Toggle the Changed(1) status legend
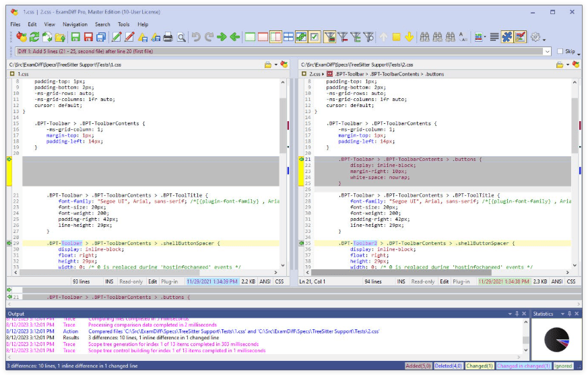588x375 pixels. [480, 366]
